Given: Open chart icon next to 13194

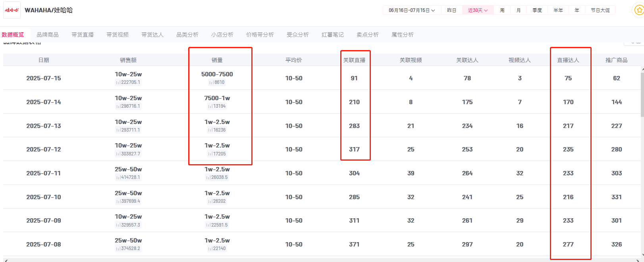Looking at the screenshot, I should 210,107.
